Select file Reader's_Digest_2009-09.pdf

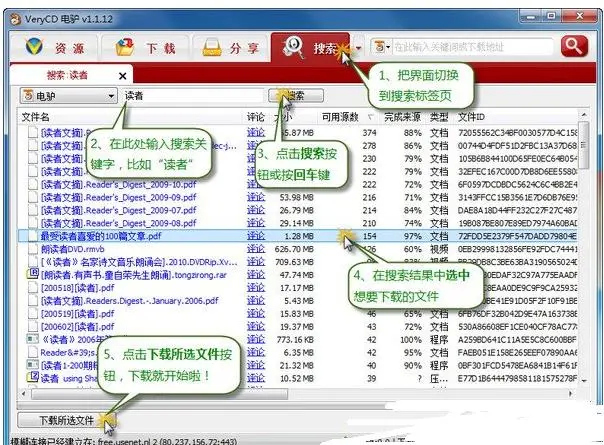tap(119, 198)
